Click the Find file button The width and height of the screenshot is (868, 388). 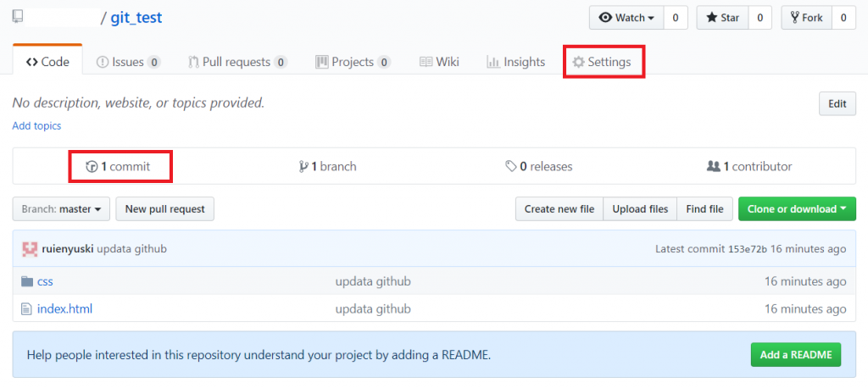click(x=704, y=208)
